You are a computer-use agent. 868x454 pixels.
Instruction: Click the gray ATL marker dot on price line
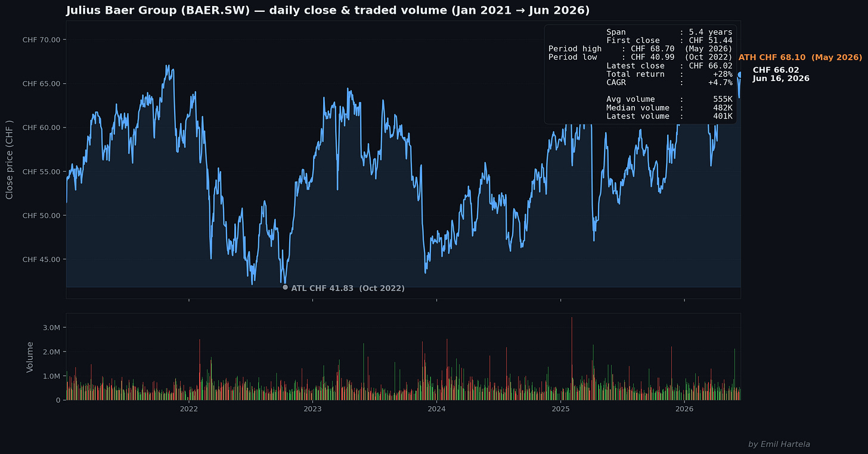click(x=285, y=287)
